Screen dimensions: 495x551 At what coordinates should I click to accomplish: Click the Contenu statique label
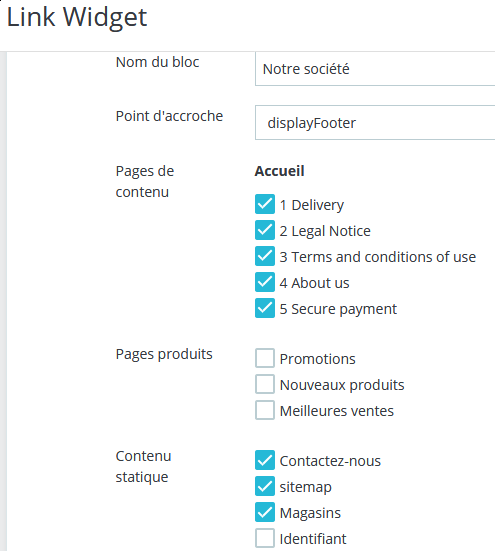click(143, 466)
